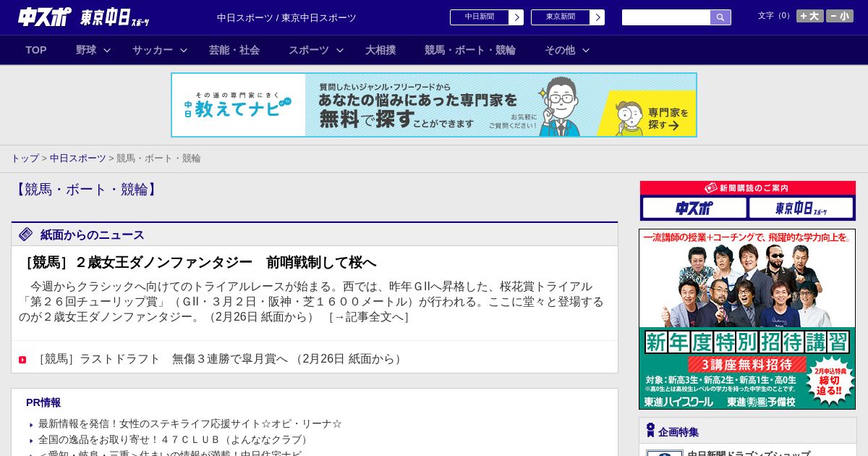Expand the 野球 dropdown chevron
Viewport: 868px width, 456px height.
point(107,50)
